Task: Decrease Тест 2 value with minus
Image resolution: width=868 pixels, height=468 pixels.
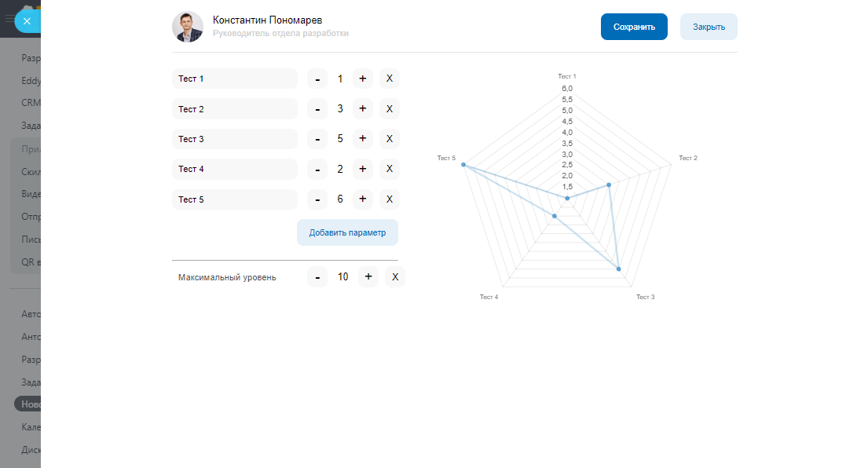Action: coord(317,109)
